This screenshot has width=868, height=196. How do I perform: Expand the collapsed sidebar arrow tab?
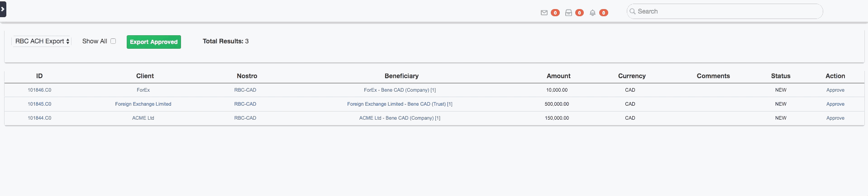point(3,9)
